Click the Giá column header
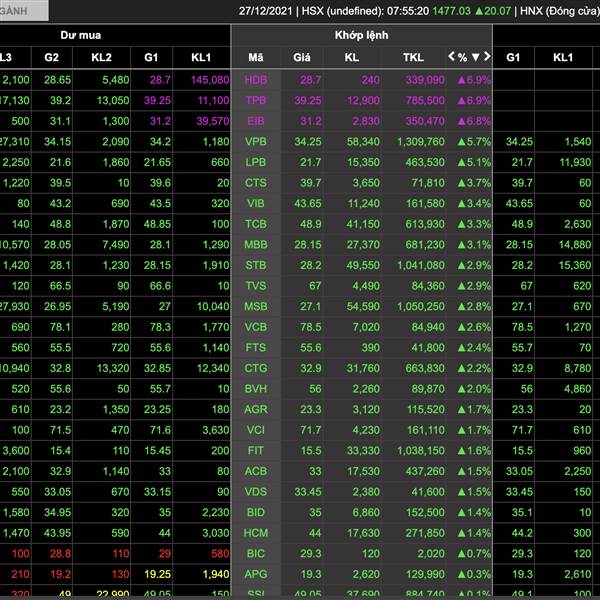The height and width of the screenshot is (600, 600). click(x=302, y=57)
